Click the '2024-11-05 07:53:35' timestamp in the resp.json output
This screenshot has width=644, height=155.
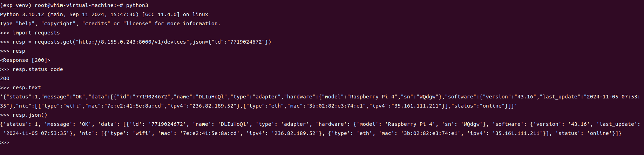coord(36,133)
